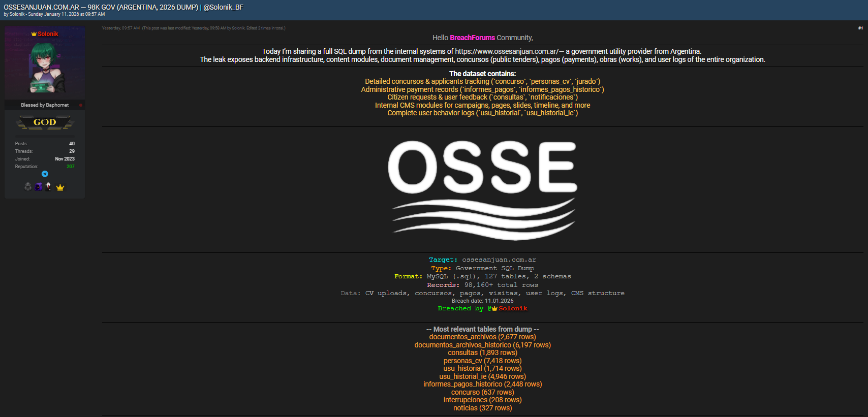Click the 'Citizen requests & user feedback' line

[482, 97]
